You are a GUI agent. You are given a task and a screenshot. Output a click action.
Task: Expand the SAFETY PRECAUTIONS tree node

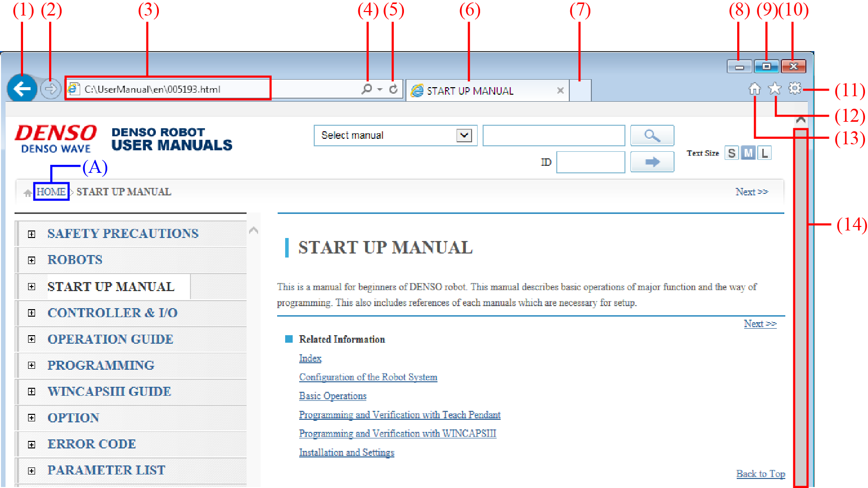point(32,234)
